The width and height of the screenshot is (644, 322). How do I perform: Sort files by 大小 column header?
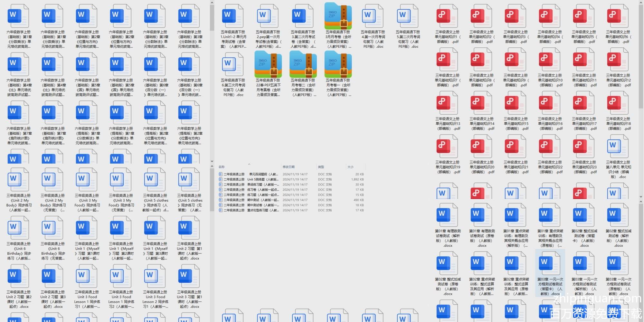pyautogui.click(x=350, y=167)
